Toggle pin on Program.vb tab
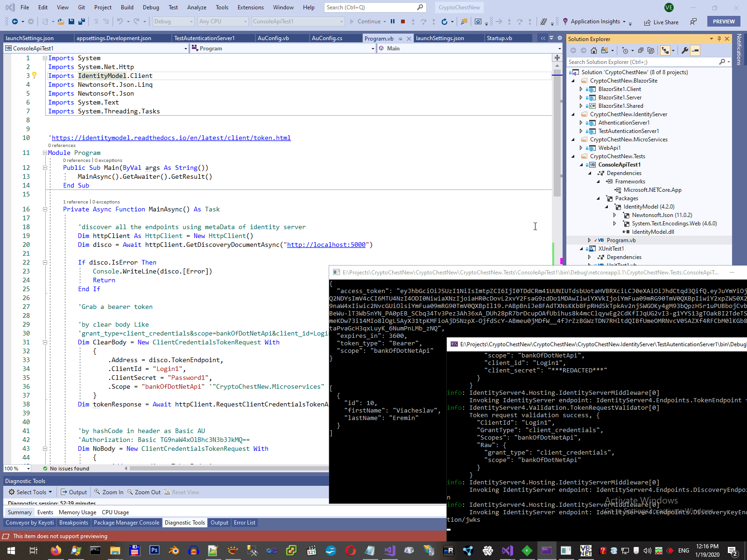Screen dimensions: 747x560 (x=401, y=39)
